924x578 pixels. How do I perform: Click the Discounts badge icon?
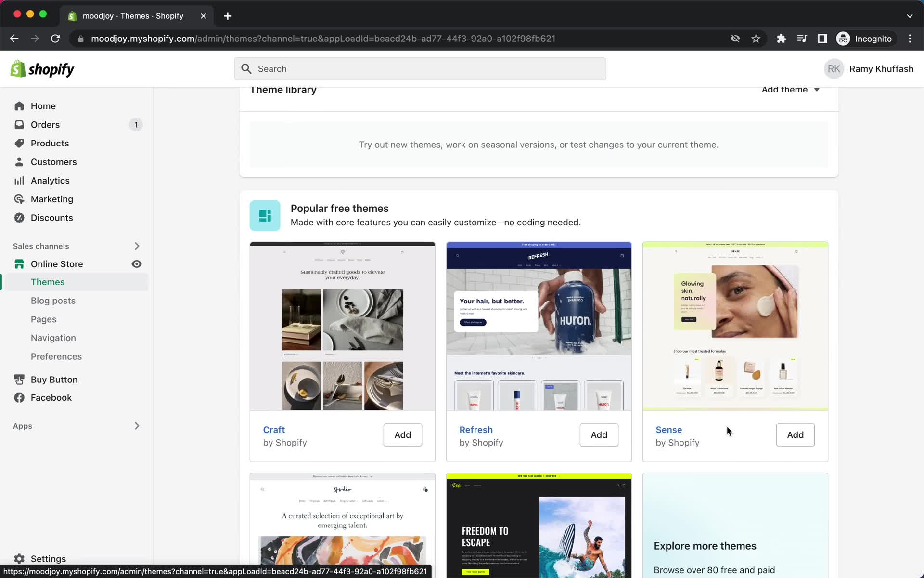pyautogui.click(x=19, y=218)
